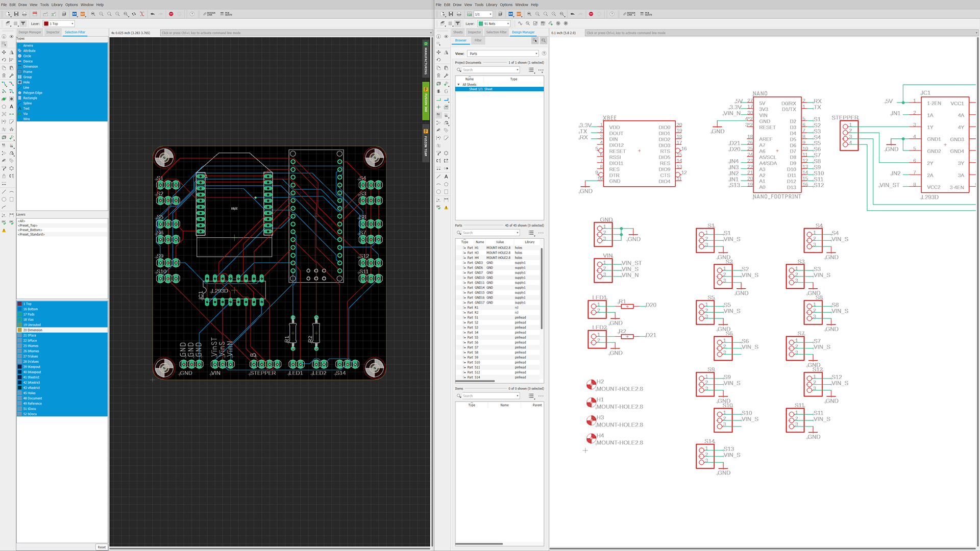
Task: Click the Design Link button in board toolbar
Action: click(x=209, y=14)
